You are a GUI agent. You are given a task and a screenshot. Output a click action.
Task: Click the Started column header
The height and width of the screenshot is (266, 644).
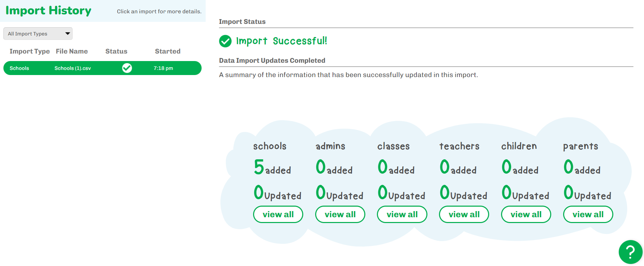coord(167,51)
